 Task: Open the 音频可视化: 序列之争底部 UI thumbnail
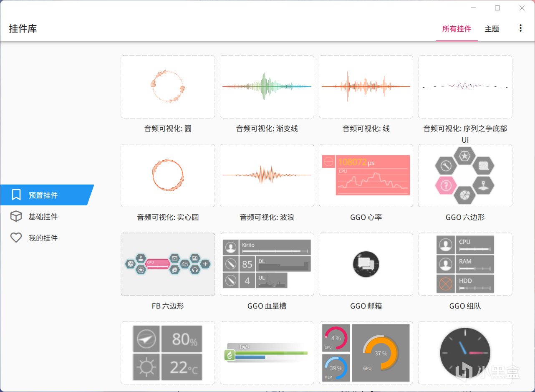(465, 87)
